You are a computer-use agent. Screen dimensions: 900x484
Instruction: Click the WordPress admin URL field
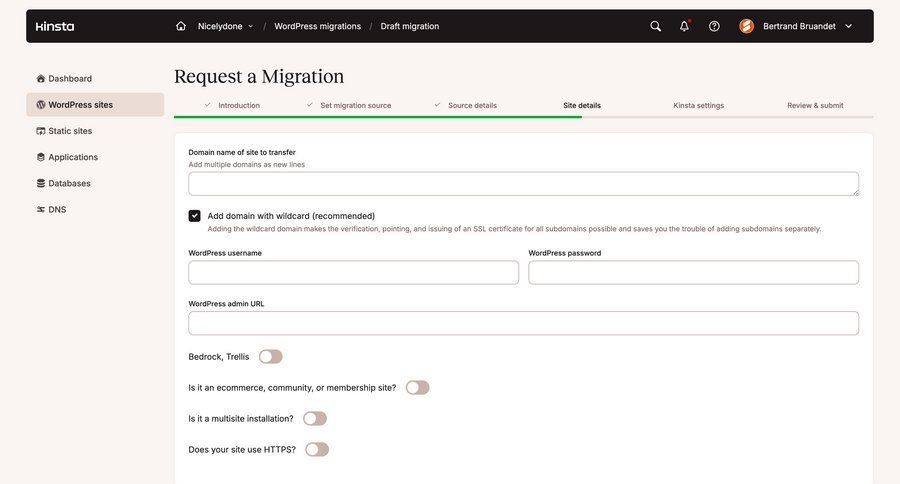click(x=523, y=323)
